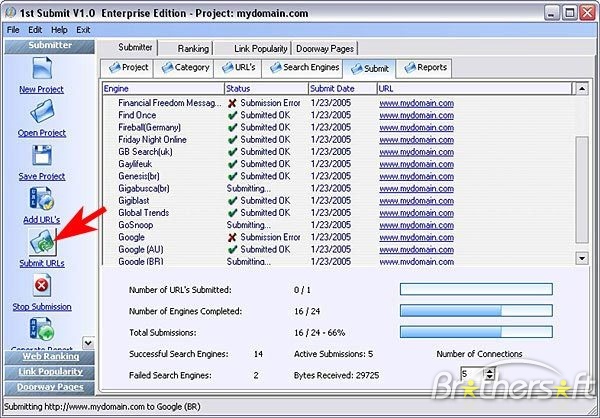Open the Category sub-tab

pos(184,68)
